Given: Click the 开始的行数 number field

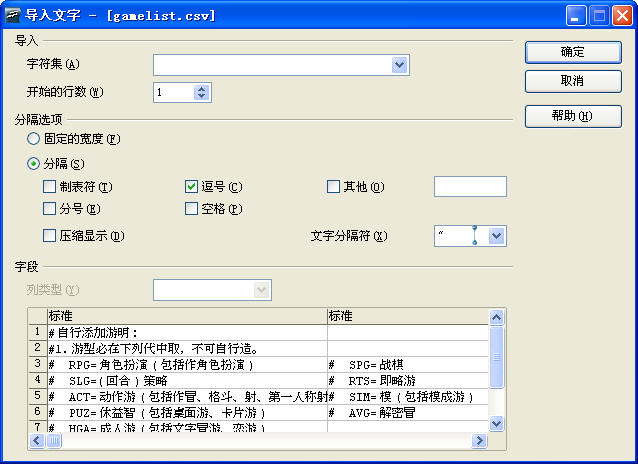Looking at the screenshot, I should click(174, 92).
